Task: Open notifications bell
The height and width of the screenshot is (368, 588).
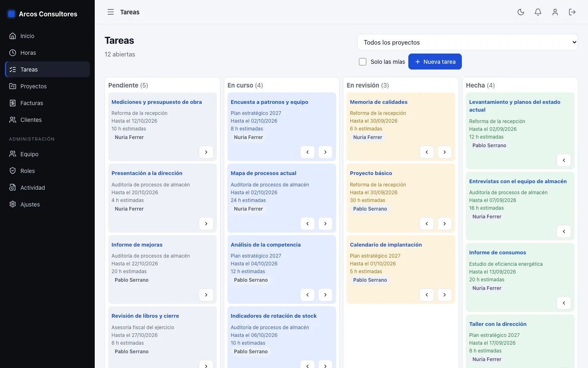Action: point(538,12)
